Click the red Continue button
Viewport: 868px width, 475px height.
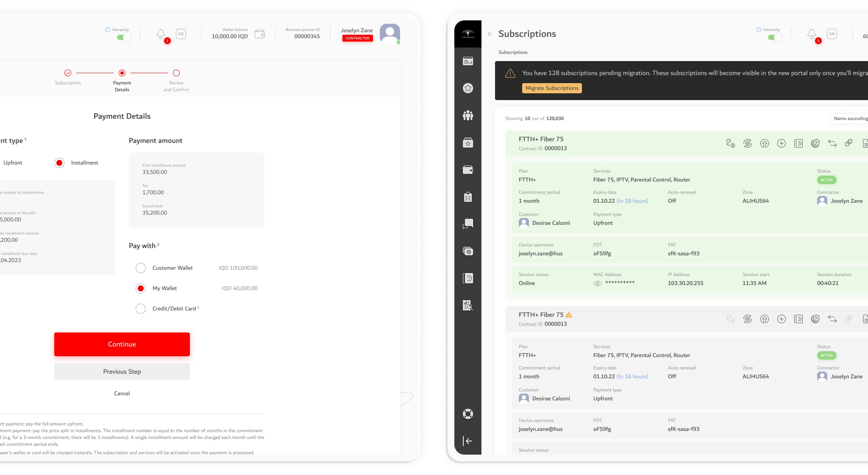coord(122,344)
